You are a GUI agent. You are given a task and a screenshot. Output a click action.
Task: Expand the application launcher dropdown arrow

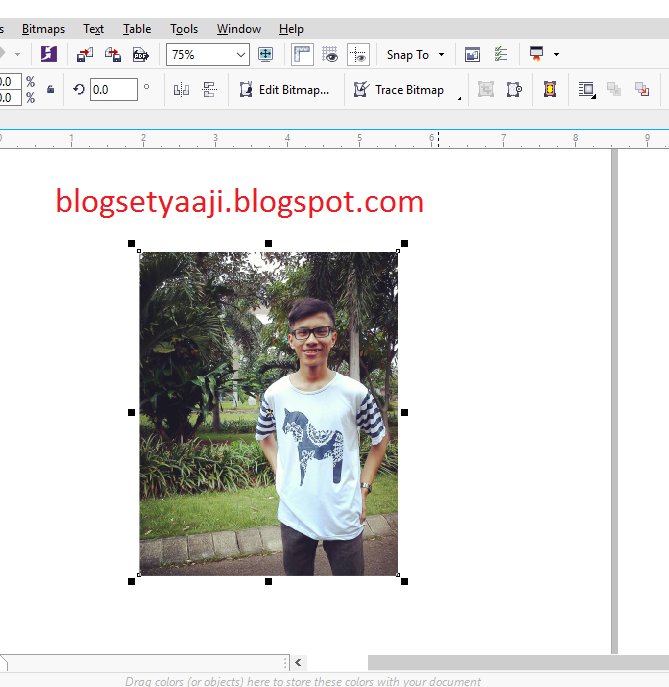pos(556,54)
